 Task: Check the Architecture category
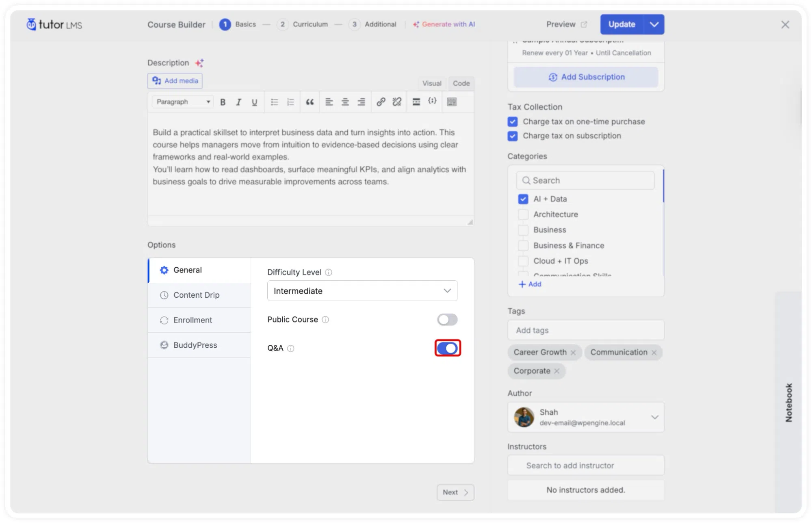tap(523, 214)
